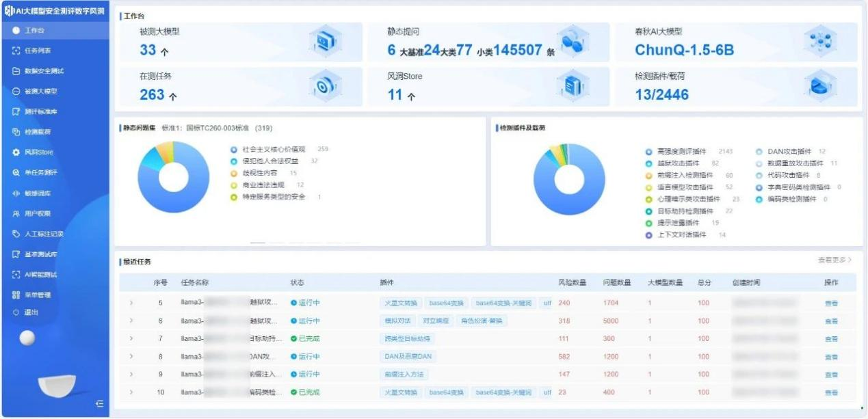The width and height of the screenshot is (868, 419).
Task: Click 查看 for task number 8
Action: [x=831, y=357]
